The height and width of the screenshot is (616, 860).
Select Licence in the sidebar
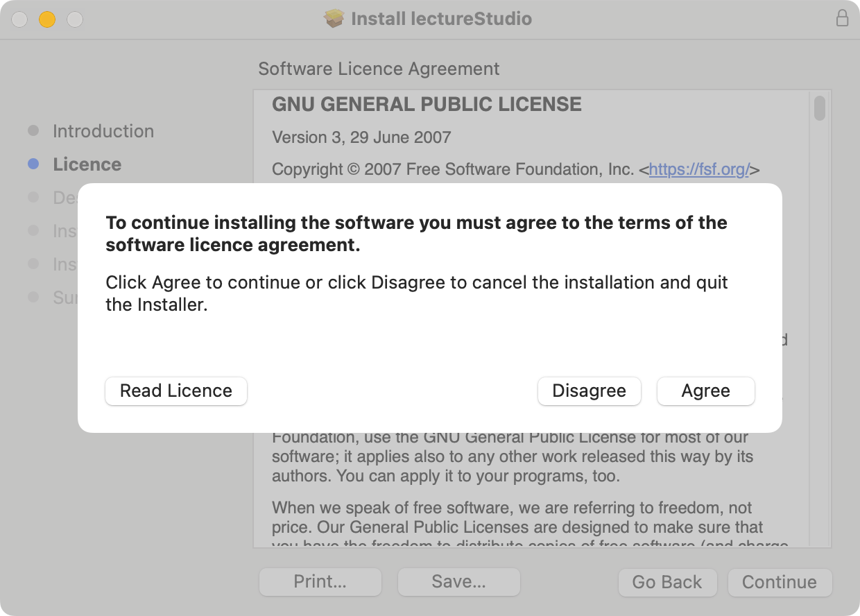coord(87,164)
